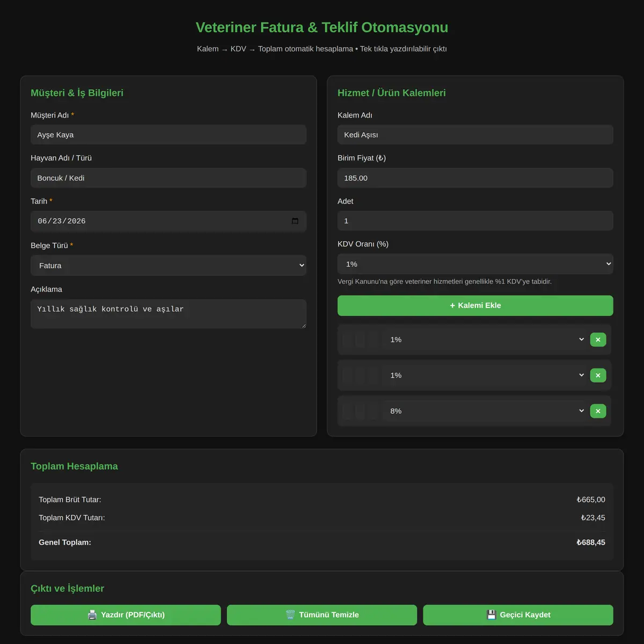Click the subtitle starting "Kalem → KDV → Toplam"

[322, 49]
